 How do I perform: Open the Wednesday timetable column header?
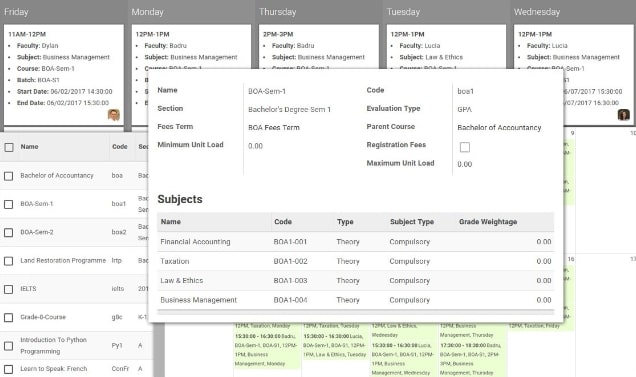537,12
